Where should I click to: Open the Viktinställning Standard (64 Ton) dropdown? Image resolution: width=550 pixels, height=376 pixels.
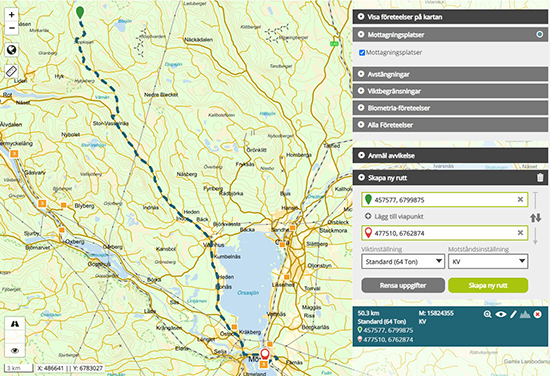pyautogui.click(x=403, y=262)
